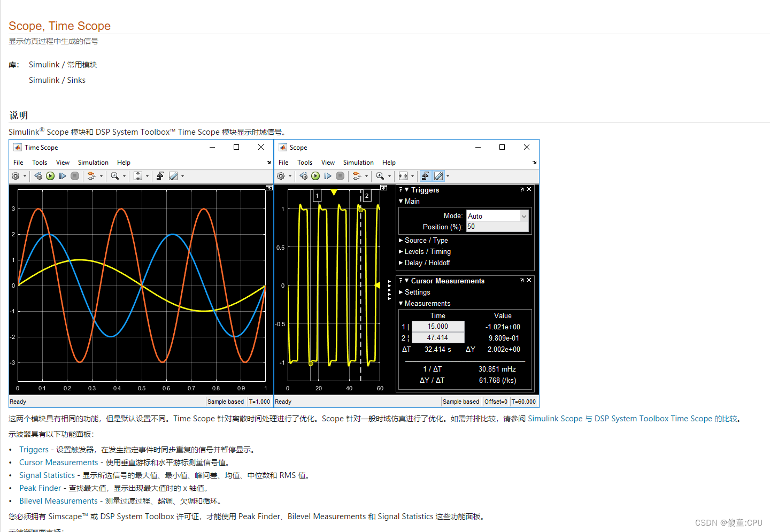Screen dimensions: 770x532
Task: Select the Zoom tool in Time Scope toolbar
Action: pyautogui.click(x=114, y=176)
